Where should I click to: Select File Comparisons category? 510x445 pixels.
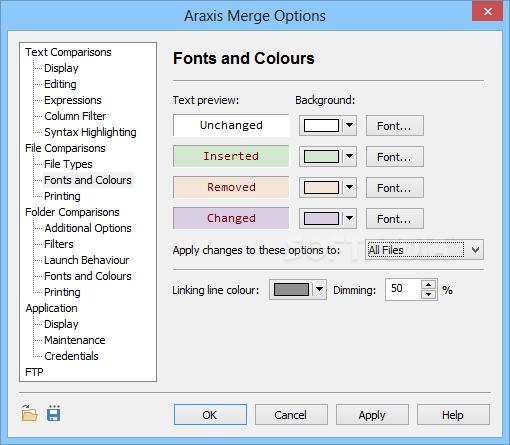click(65, 148)
